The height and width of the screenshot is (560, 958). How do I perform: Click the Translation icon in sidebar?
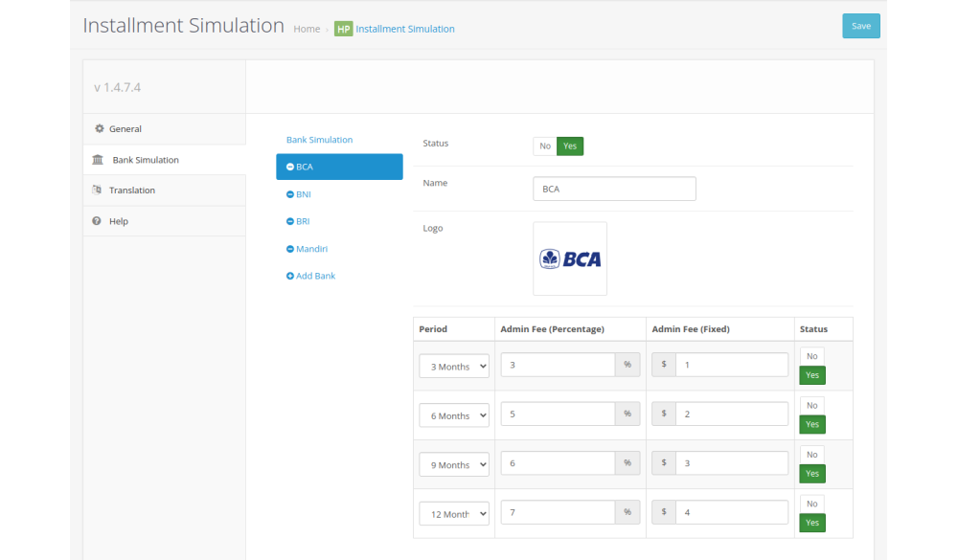tap(97, 190)
